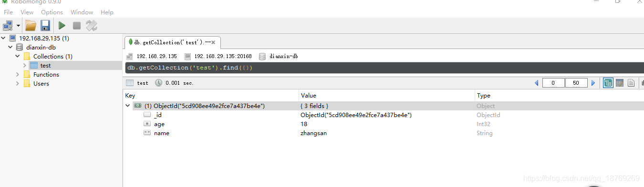Click the database icon beside dianxin-db in the query bar
The image size is (644, 187).
pyautogui.click(x=262, y=56)
